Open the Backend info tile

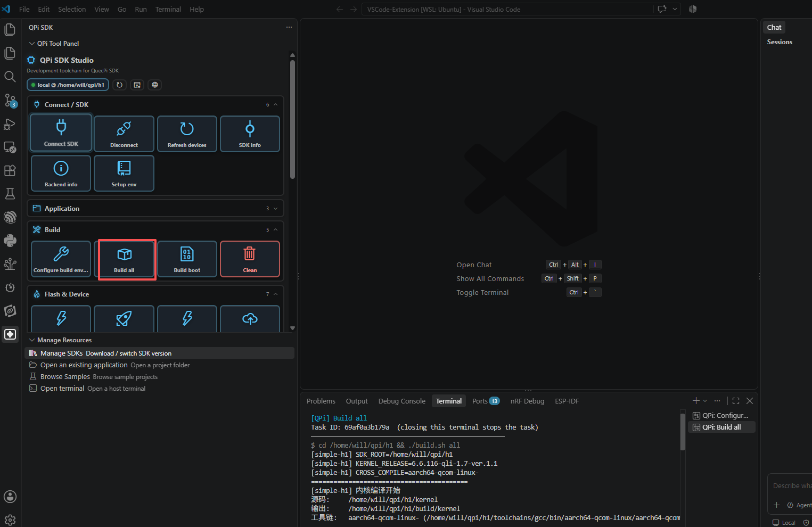coord(61,173)
